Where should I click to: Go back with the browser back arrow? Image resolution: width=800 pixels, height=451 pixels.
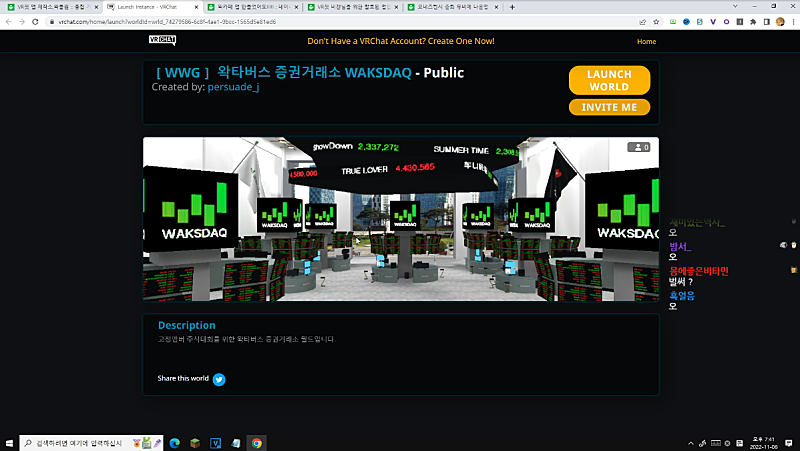click(8, 22)
